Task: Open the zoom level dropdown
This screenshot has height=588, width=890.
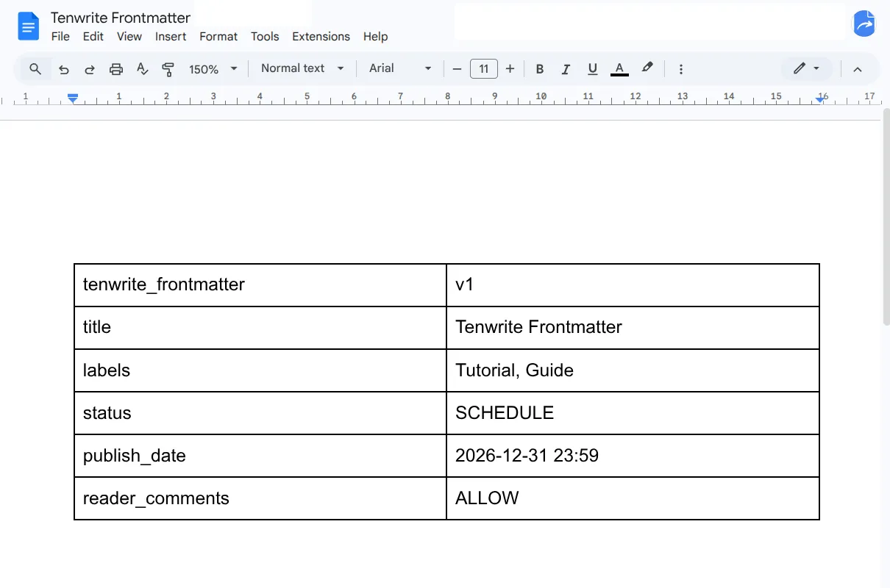Action: (x=211, y=68)
